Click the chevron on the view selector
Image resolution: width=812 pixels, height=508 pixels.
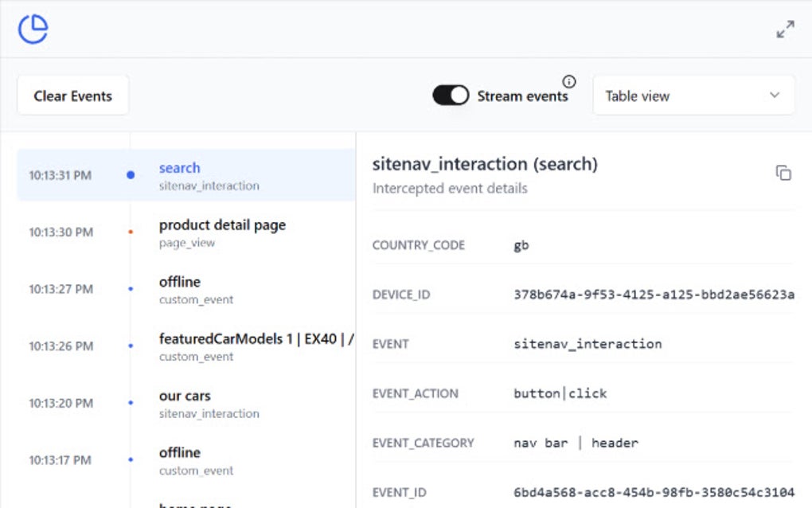774,95
